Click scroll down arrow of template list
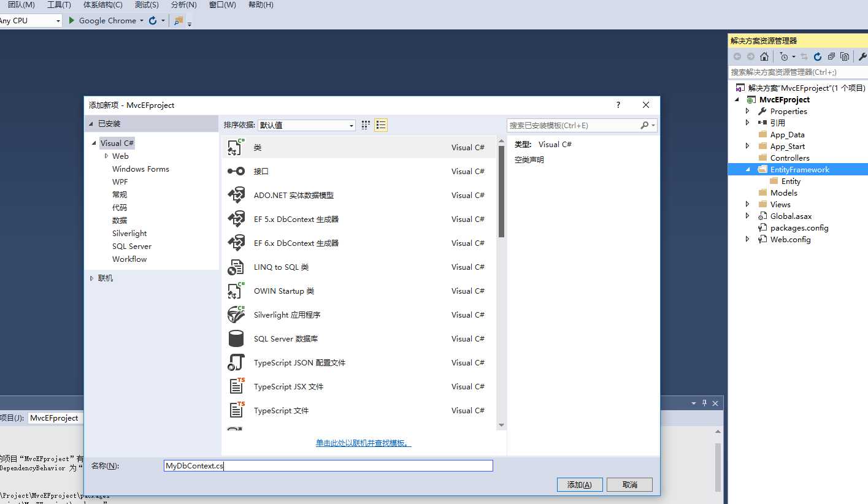Screen dimensions: 868x504 [x=501, y=425]
